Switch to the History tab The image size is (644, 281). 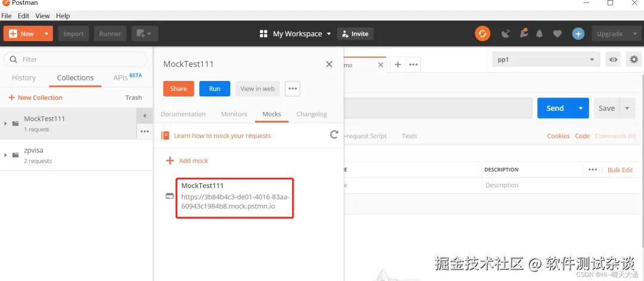pyautogui.click(x=23, y=77)
